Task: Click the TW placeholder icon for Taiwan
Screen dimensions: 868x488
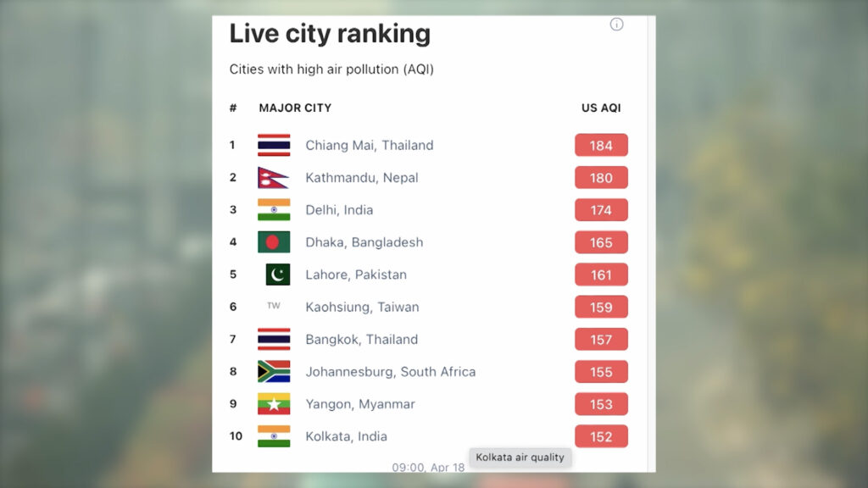Action: click(274, 306)
